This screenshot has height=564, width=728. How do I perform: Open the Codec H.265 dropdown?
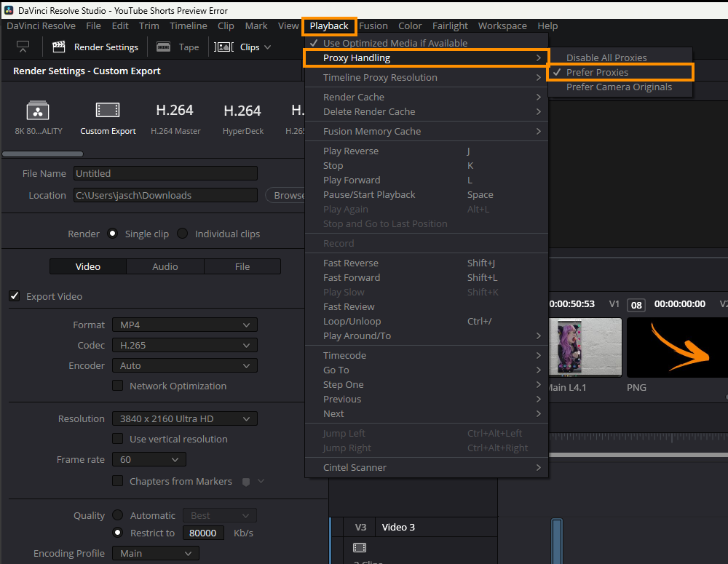(185, 346)
